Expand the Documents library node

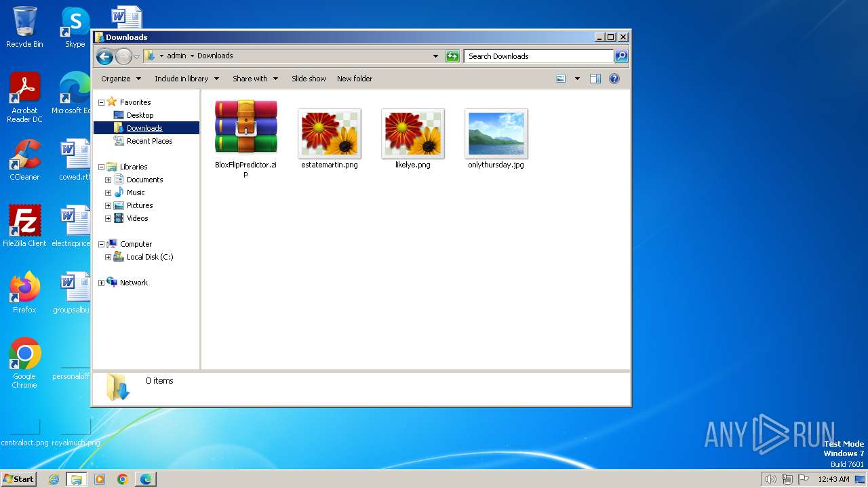pyautogui.click(x=108, y=180)
